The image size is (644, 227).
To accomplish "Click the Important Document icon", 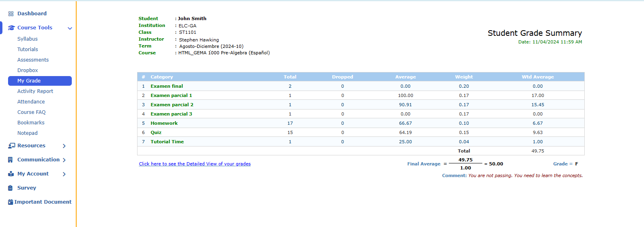I will click(x=10, y=202).
